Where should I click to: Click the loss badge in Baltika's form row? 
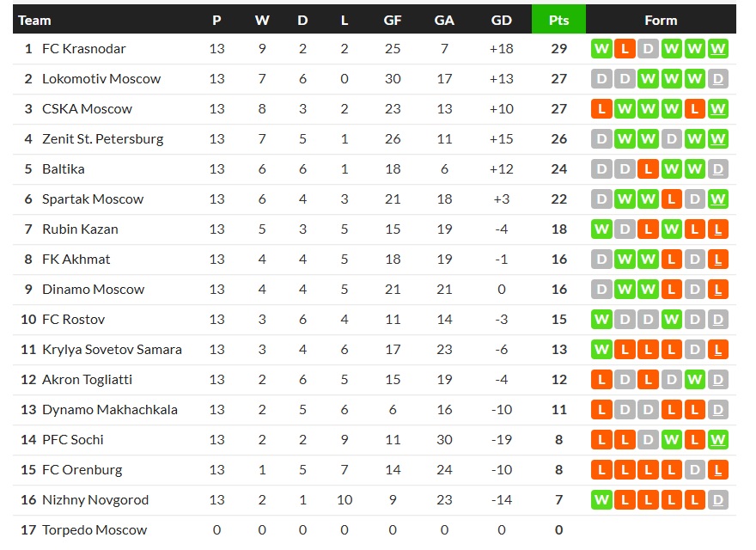tap(649, 169)
